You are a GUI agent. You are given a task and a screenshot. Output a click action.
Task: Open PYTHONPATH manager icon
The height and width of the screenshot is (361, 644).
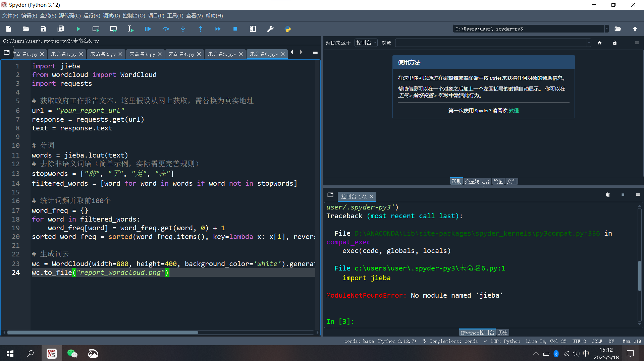pos(288,29)
